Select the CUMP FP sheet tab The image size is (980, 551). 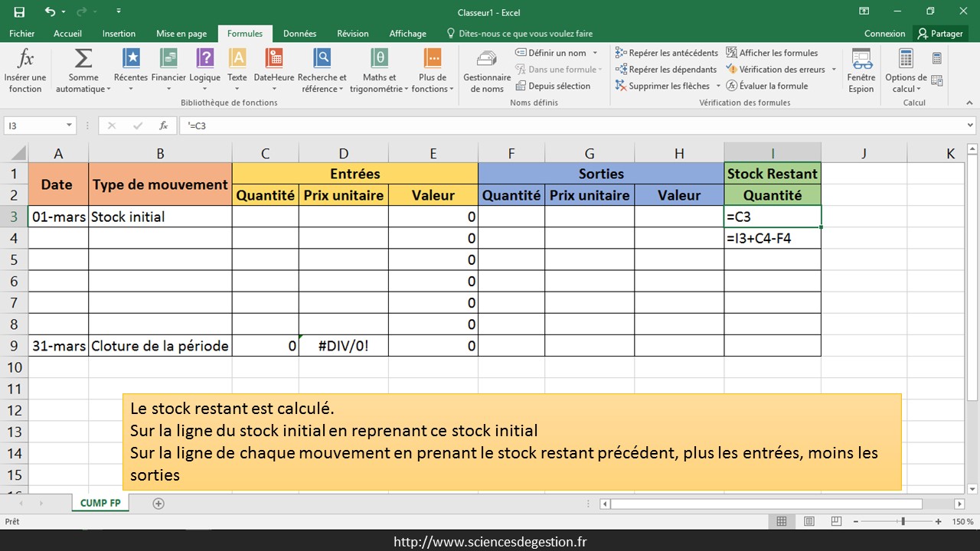(100, 503)
